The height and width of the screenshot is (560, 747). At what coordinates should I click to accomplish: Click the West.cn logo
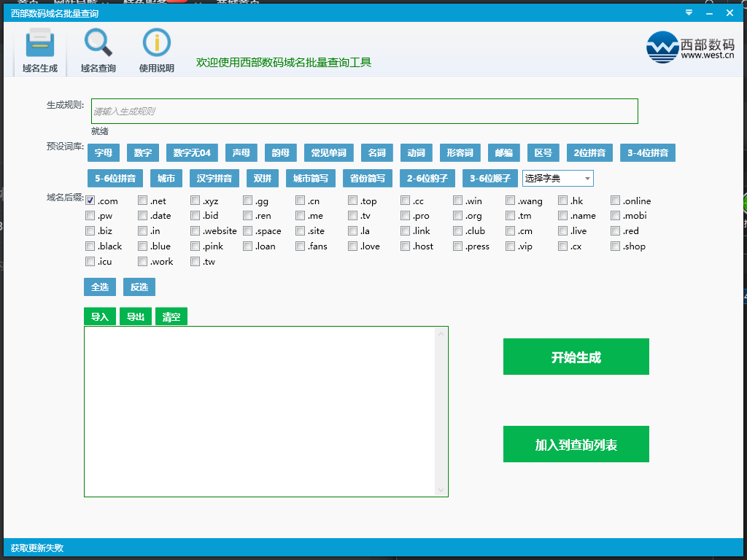(689, 48)
